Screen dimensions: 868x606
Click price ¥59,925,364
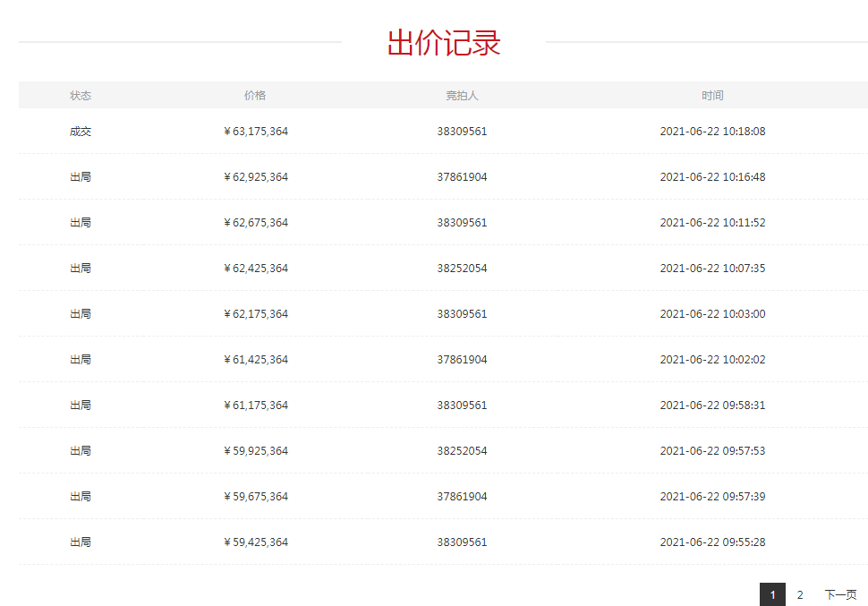pos(256,450)
